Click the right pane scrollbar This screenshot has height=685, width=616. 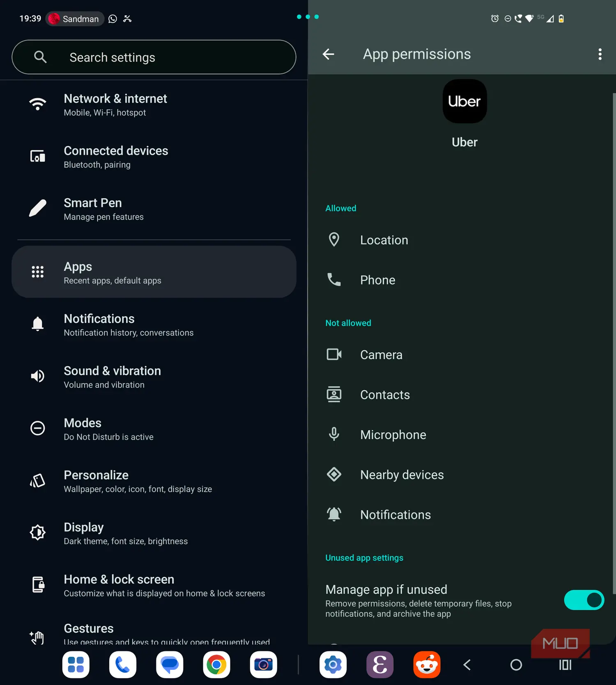(x=614, y=344)
